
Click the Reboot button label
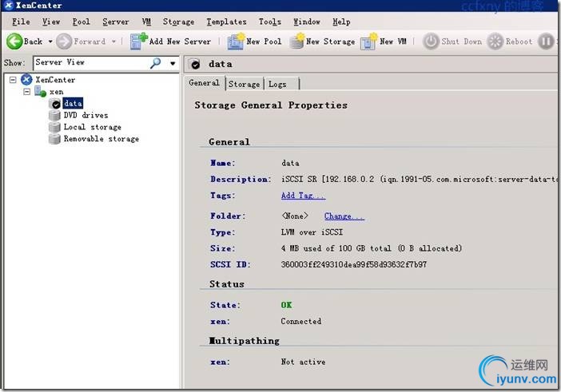(x=519, y=42)
